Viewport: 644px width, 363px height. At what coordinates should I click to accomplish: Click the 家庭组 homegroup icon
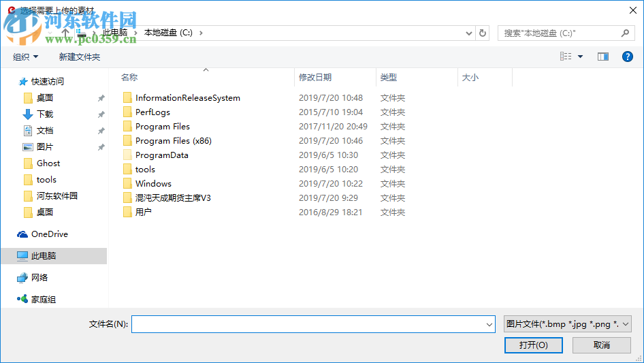point(22,299)
